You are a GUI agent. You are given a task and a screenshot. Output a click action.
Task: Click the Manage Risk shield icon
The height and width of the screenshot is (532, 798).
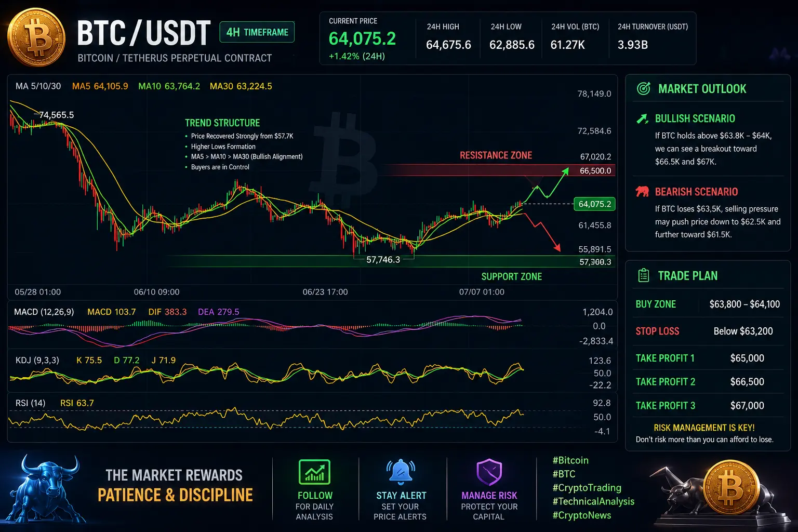489,472
